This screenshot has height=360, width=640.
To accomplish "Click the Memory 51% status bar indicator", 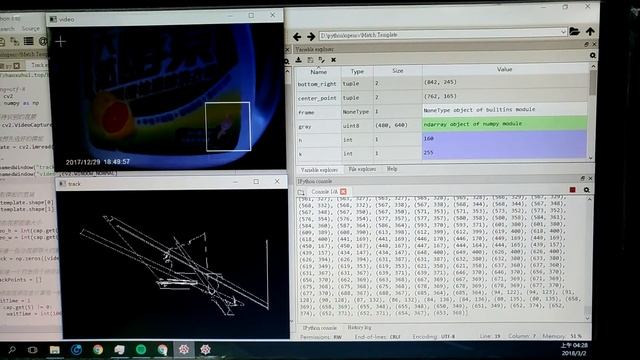I will click(x=562, y=336).
